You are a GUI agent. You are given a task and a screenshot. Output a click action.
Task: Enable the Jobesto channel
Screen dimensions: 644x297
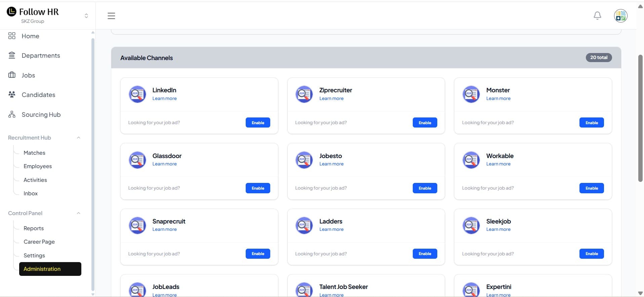click(425, 188)
